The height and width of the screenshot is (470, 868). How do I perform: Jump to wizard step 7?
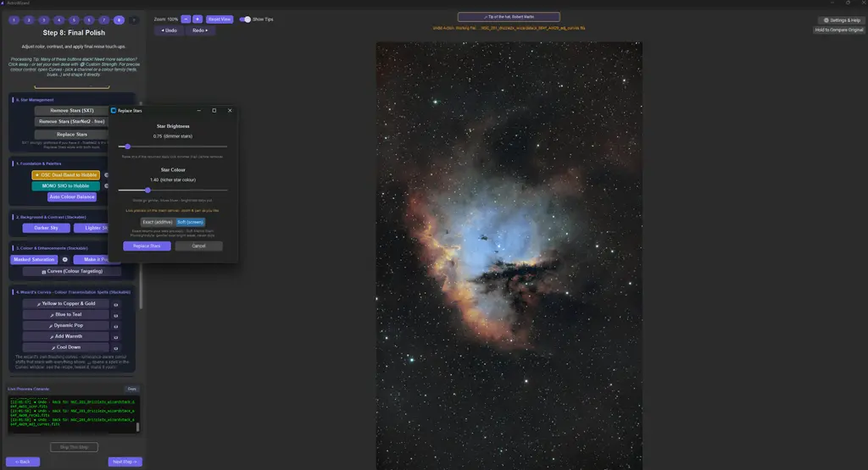tap(103, 20)
